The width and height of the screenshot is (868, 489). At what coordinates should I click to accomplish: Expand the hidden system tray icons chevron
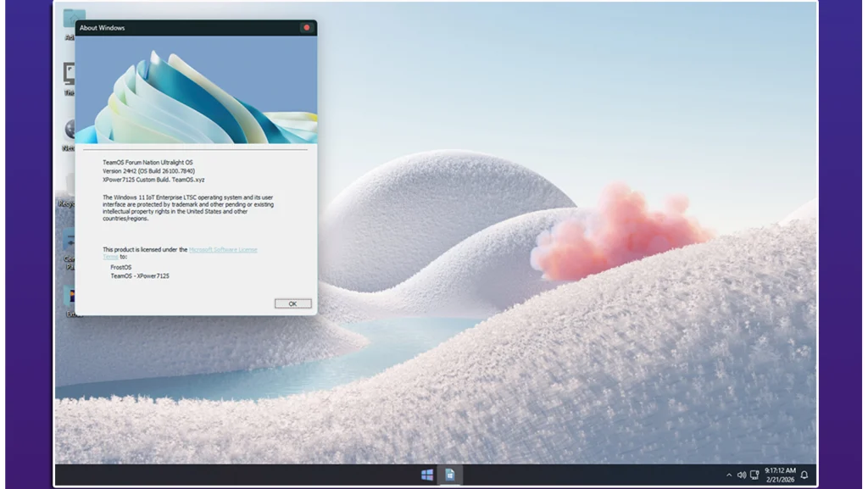coord(729,475)
